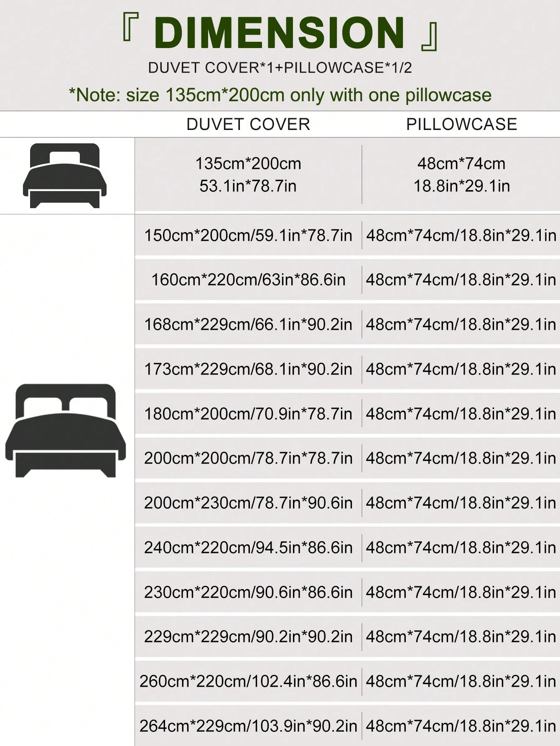Click the 48cm*74cm single-bed pillowcase text
This screenshot has width=560, height=746.
pyautogui.click(x=461, y=163)
